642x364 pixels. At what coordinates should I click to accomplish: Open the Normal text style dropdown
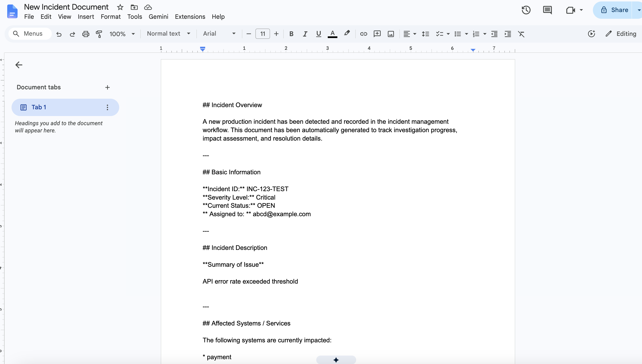point(169,33)
